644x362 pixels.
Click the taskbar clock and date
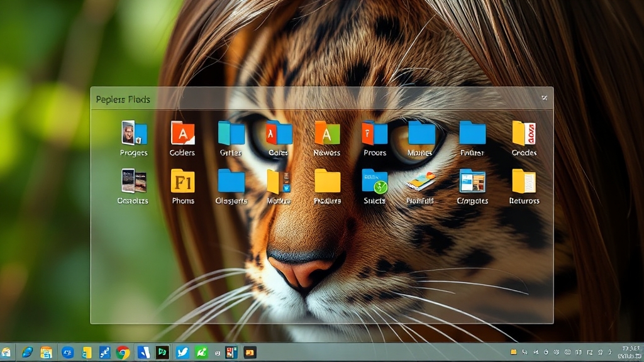pyautogui.click(x=630, y=352)
